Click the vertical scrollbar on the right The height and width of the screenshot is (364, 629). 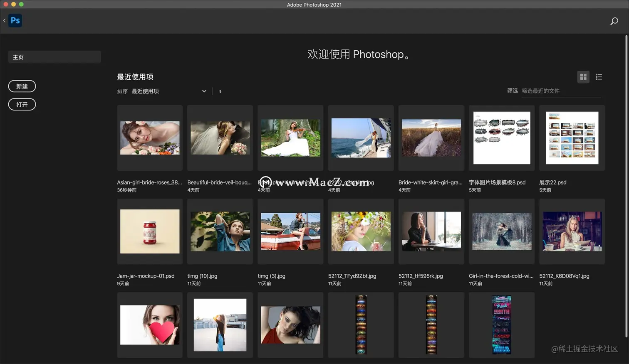(x=626, y=186)
